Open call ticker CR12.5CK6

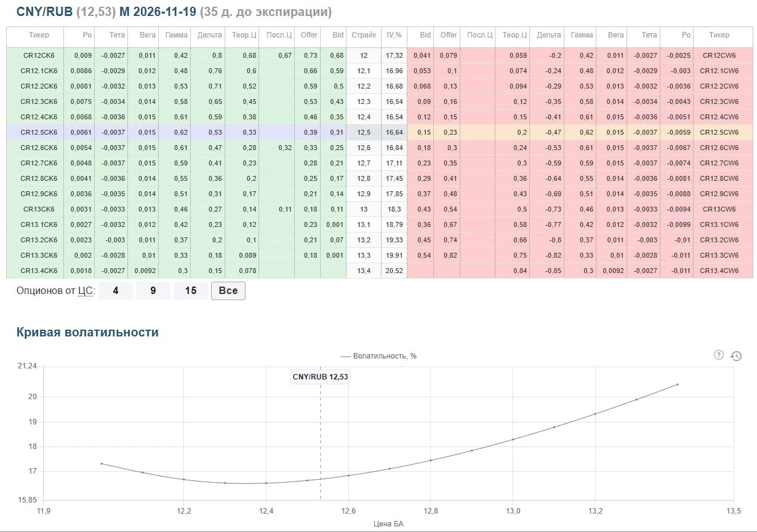tap(39, 132)
